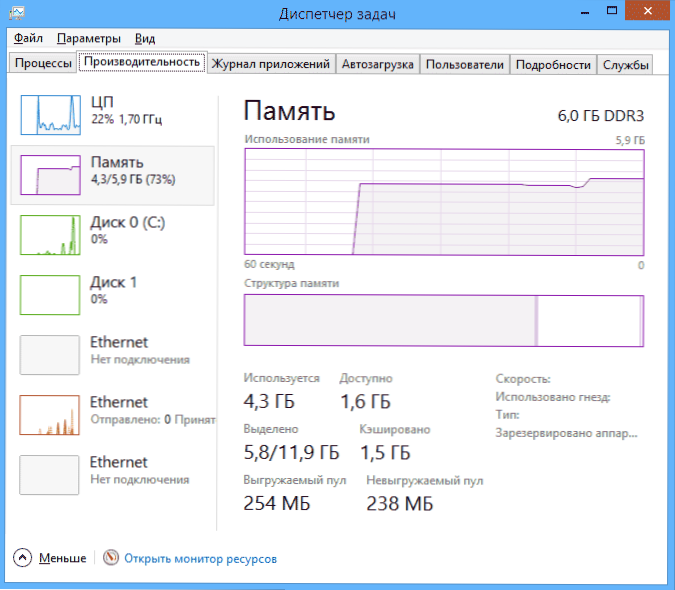
Task: Switch to the Службы tab
Action: point(625,65)
